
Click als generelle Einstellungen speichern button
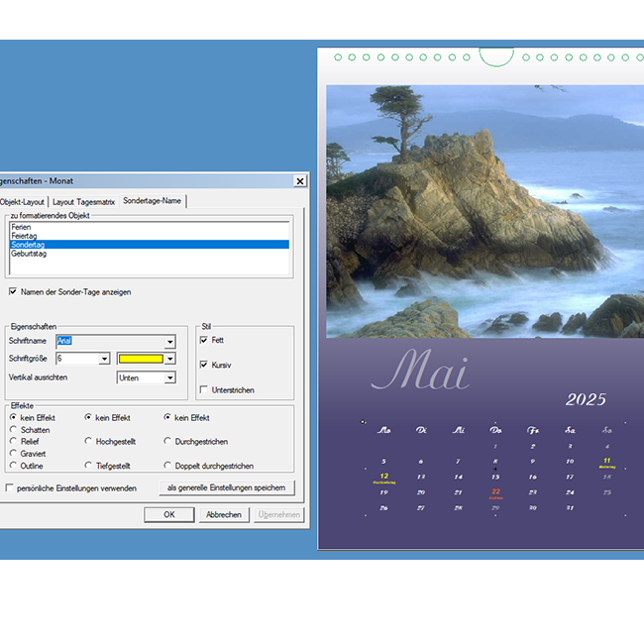coord(226,487)
